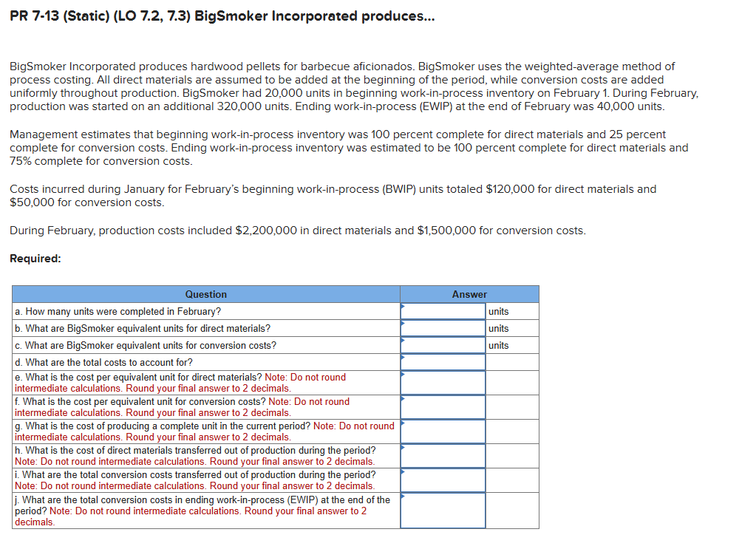Click the corner marker on answer f field
756x549 pixels.
click(403, 400)
